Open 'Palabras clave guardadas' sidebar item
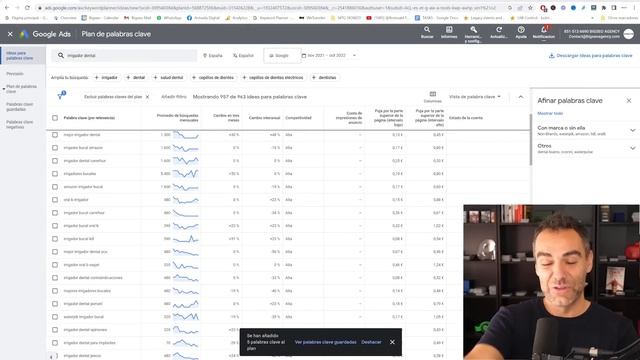 pyautogui.click(x=20, y=107)
